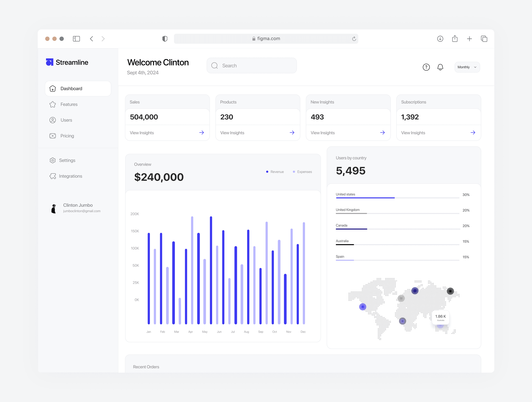Image resolution: width=532 pixels, height=402 pixels.
Task: Open Integrations from the sidebar
Action: [x=70, y=176]
